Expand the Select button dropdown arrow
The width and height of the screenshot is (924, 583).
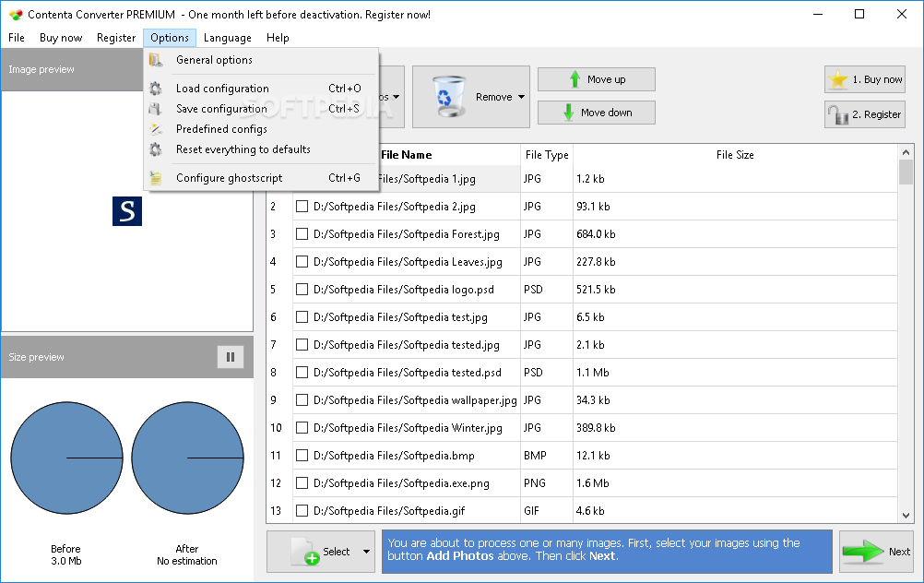click(366, 552)
